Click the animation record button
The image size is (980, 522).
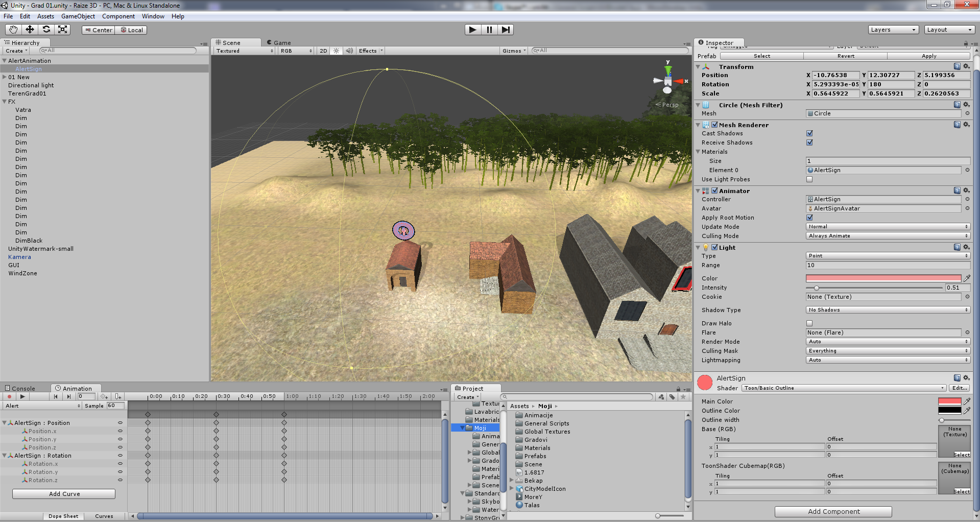(9, 397)
